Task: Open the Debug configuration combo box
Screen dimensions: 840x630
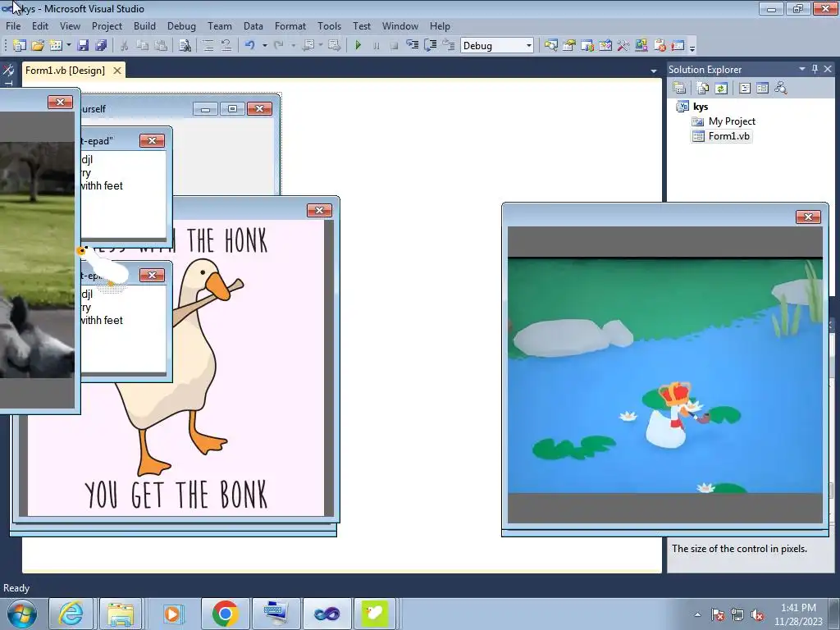Action: click(x=497, y=46)
